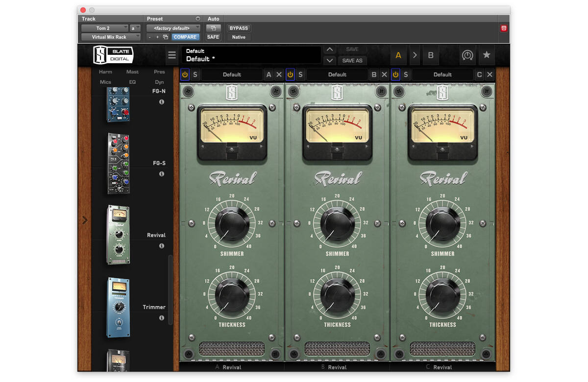The image size is (588, 382).
Task: Open the Virtual Mix Rack plugin selector
Action: pyautogui.click(x=111, y=37)
